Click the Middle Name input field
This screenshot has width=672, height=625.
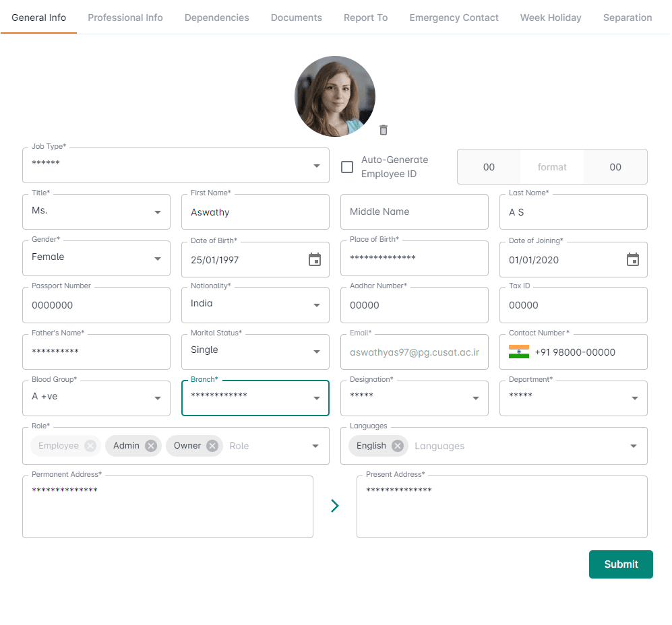pyautogui.click(x=414, y=212)
